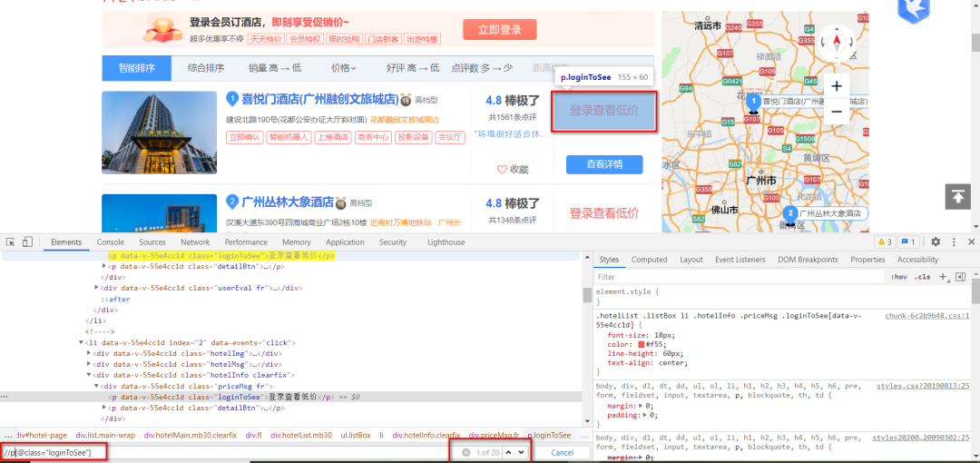This screenshot has height=463, width=980.
Task: Click location pin 2 beside 广州丛林大象酒店
Action: [232, 202]
